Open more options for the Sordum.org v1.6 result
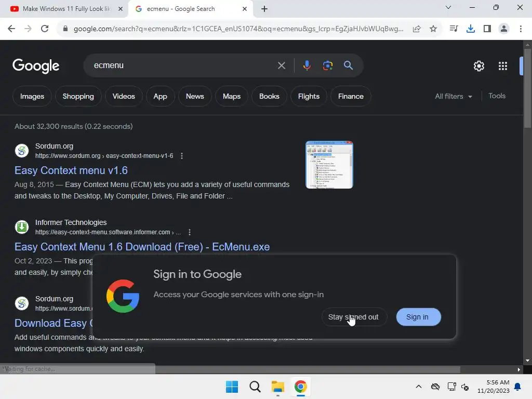This screenshot has width=532, height=399. [182, 156]
